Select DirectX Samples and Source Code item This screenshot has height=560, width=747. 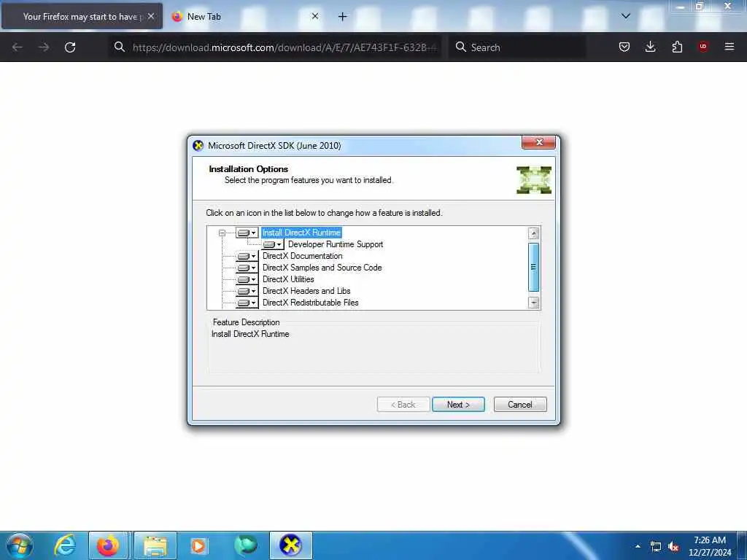(322, 268)
